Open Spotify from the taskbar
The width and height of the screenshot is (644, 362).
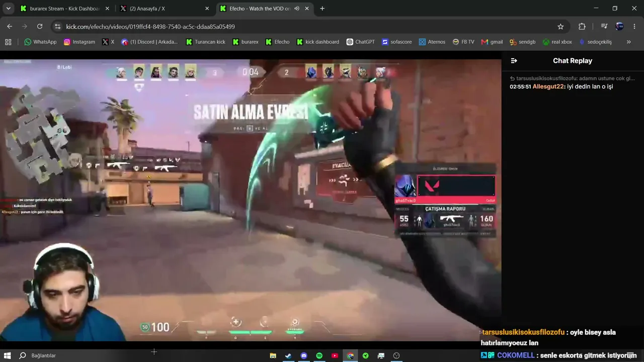click(x=319, y=355)
